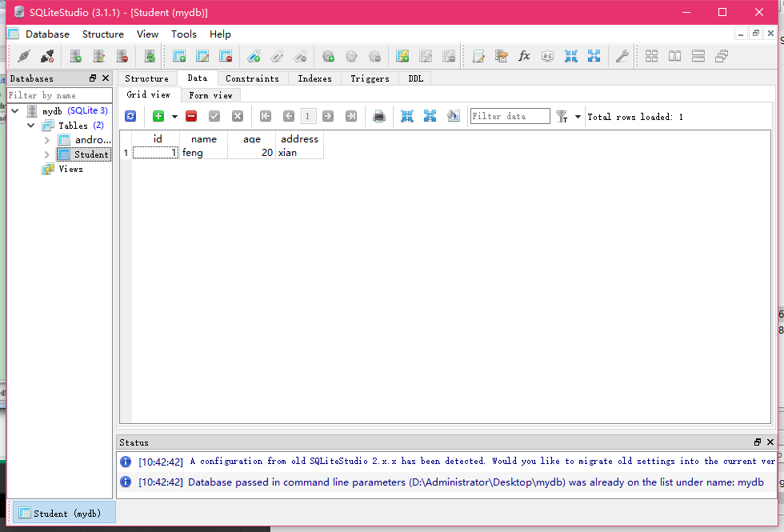
Task: Click the Create table icon in main toolbar
Action: [179, 56]
